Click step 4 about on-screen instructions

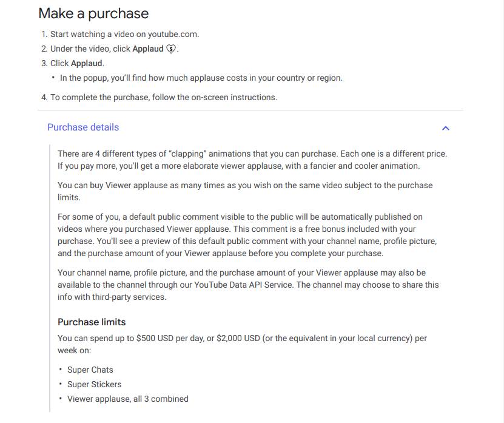(x=163, y=97)
